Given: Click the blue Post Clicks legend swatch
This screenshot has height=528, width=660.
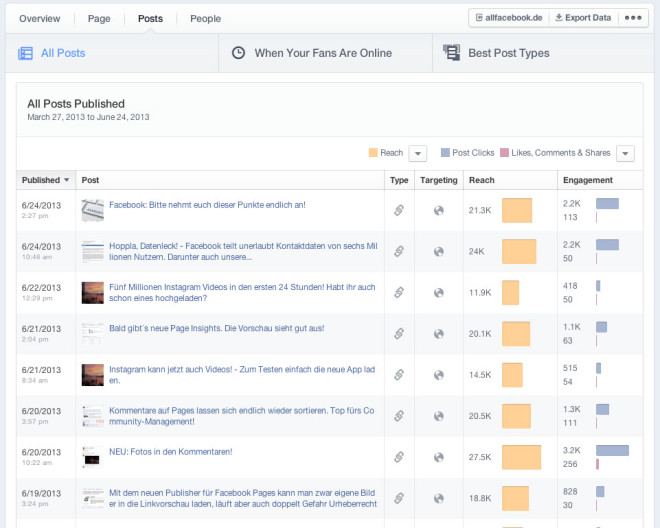Looking at the screenshot, I should (x=445, y=152).
